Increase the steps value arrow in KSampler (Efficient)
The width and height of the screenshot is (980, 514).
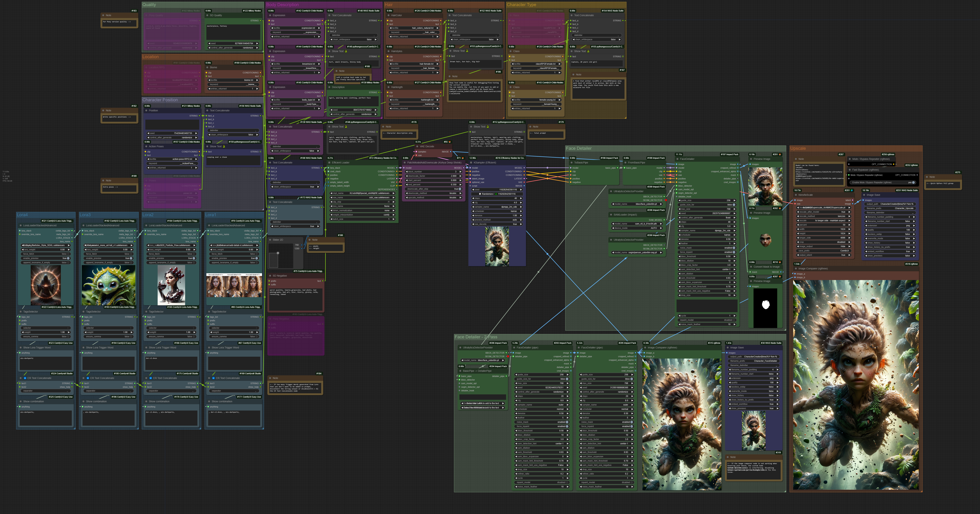[x=521, y=198]
